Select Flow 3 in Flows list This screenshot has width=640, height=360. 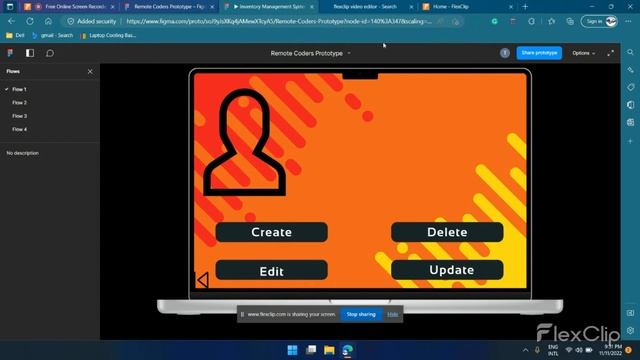pyautogui.click(x=19, y=116)
